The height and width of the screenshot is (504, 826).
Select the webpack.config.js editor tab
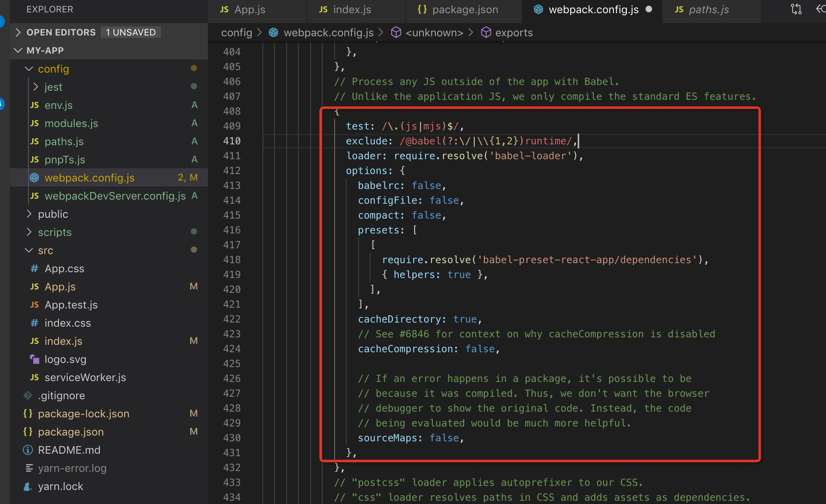point(593,10)
